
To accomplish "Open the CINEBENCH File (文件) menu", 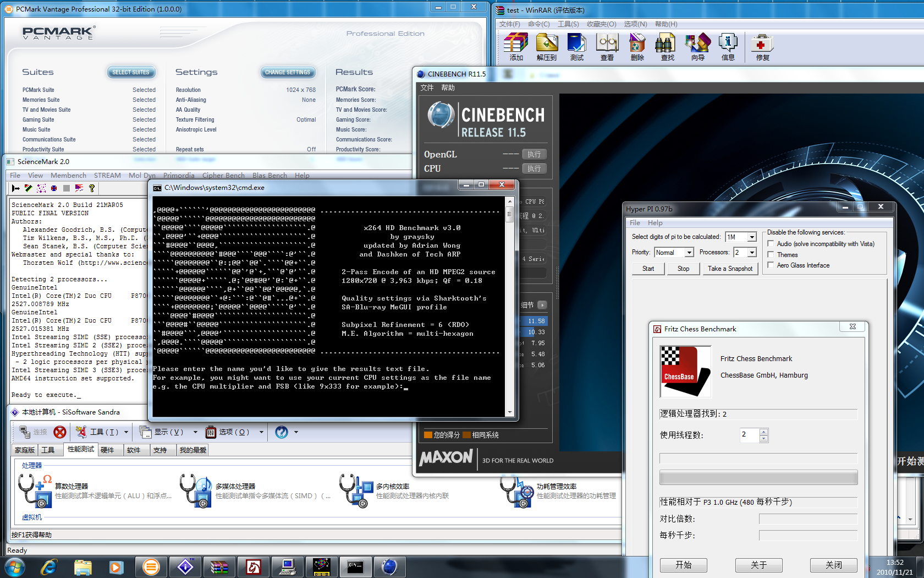I will [427, 88].
